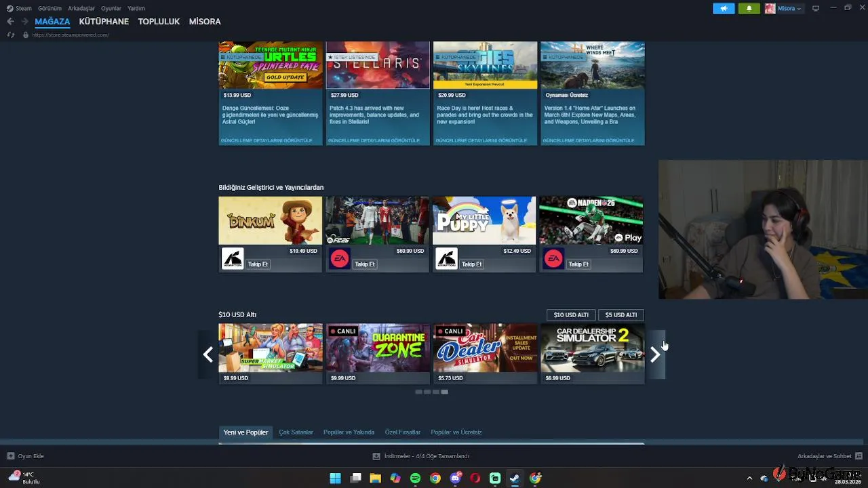Advance carousel with next arrow
868x488 pixels.
click(x=655, y=354)
